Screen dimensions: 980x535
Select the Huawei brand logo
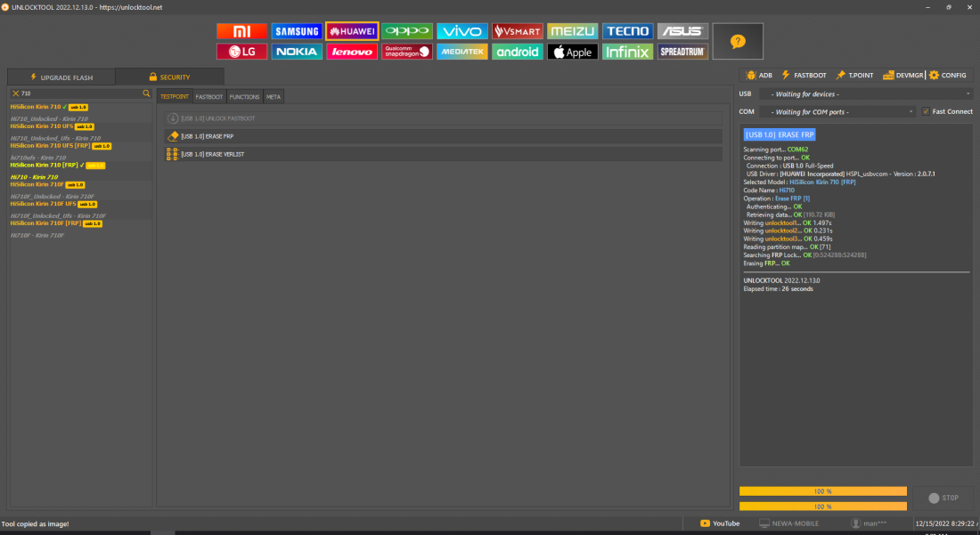352,31
